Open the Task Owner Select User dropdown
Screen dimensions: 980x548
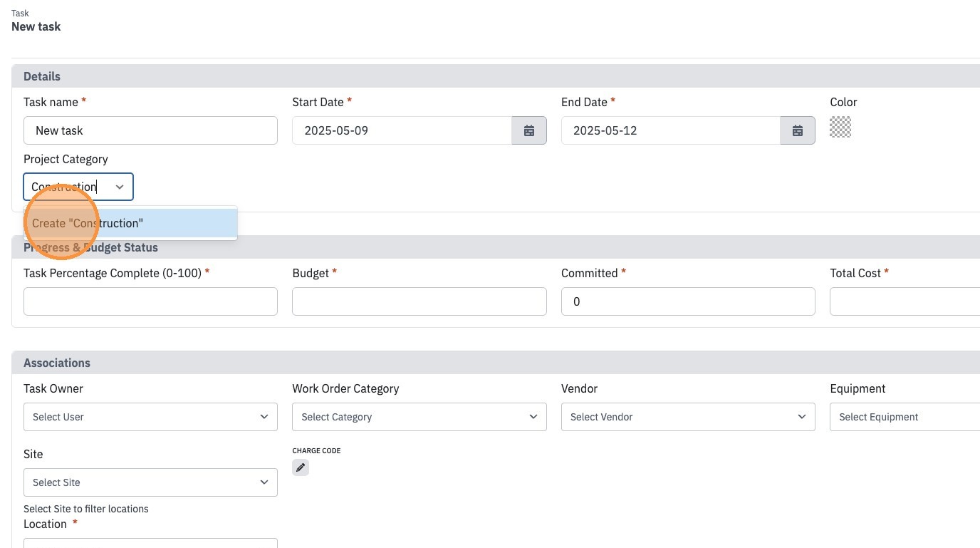pos(150,417)
